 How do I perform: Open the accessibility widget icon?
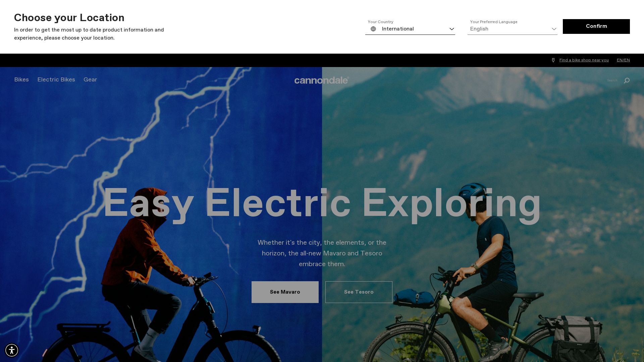[12, 350]
